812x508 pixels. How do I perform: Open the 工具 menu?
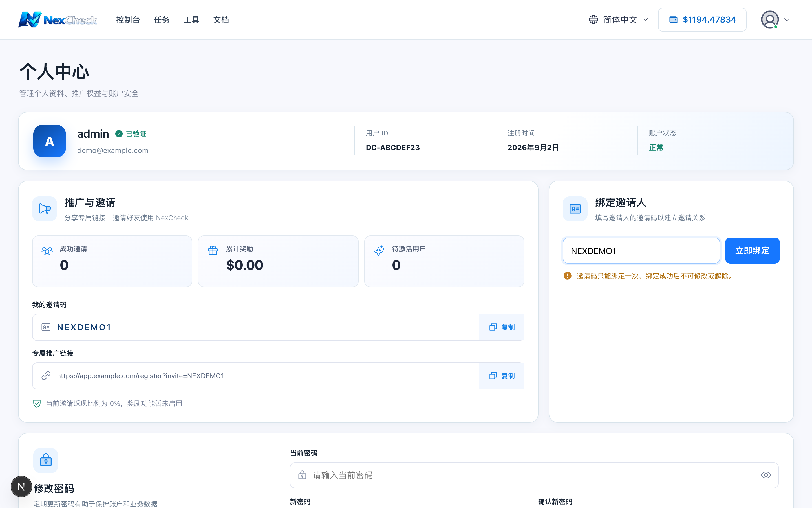click(x=191, y=20)
